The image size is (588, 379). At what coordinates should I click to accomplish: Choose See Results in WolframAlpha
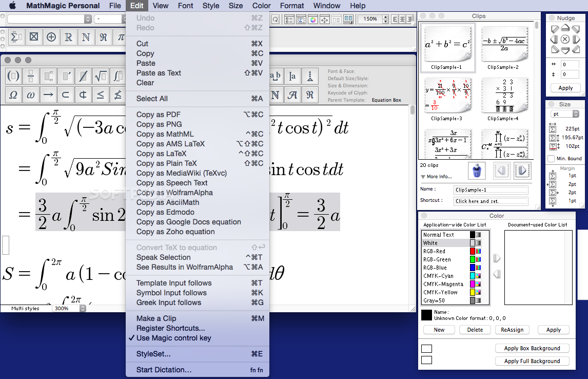coord(198,267)
